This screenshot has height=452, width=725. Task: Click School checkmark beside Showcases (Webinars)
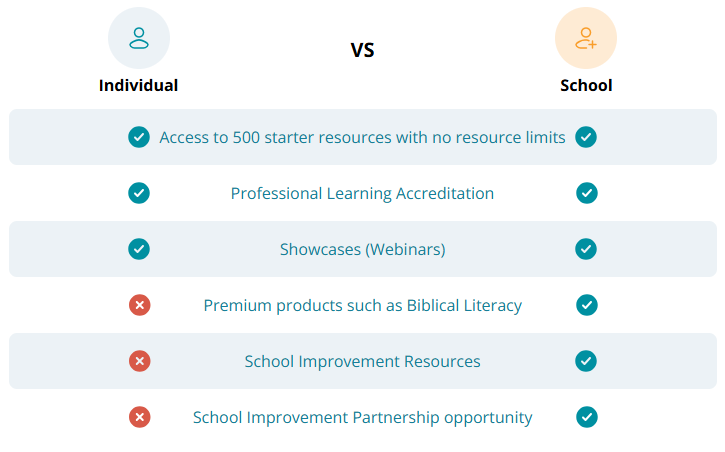click(586, 249)
